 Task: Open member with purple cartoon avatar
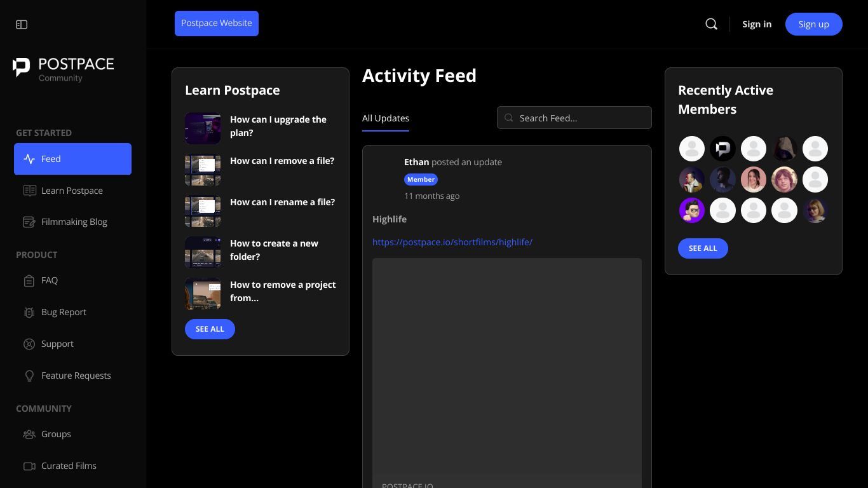(692, 210)
